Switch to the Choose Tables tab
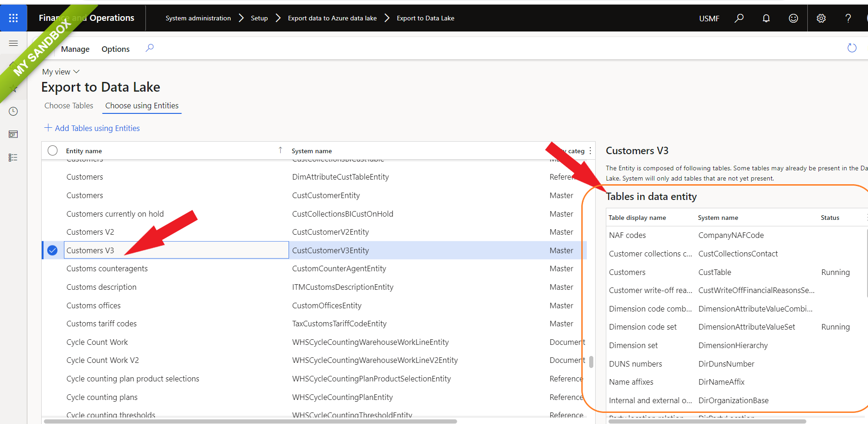868x424 pixels. coord(69,106)
